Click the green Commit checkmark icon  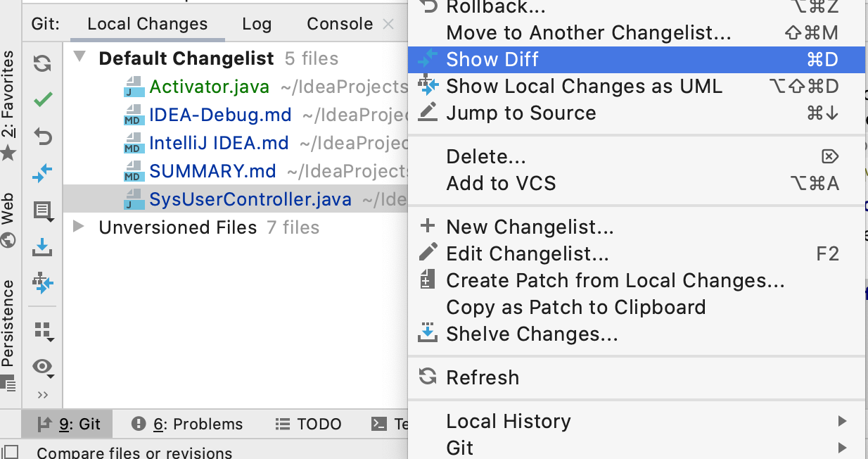coord(43,99)
